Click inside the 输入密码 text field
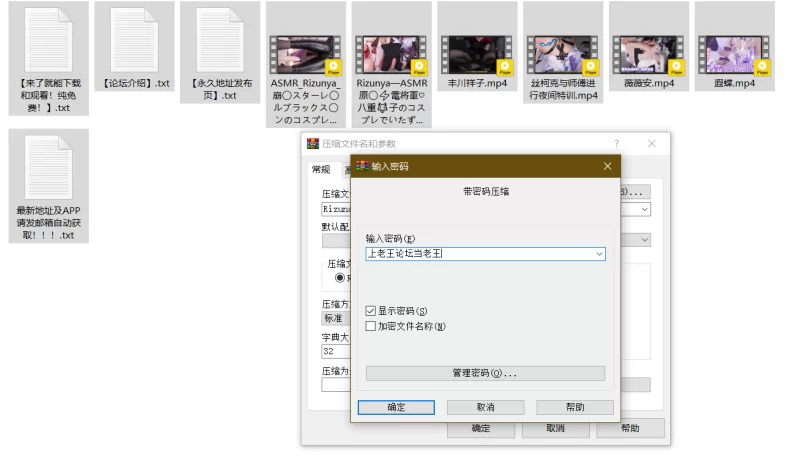 pyautogui.click(x=480, y=254)
